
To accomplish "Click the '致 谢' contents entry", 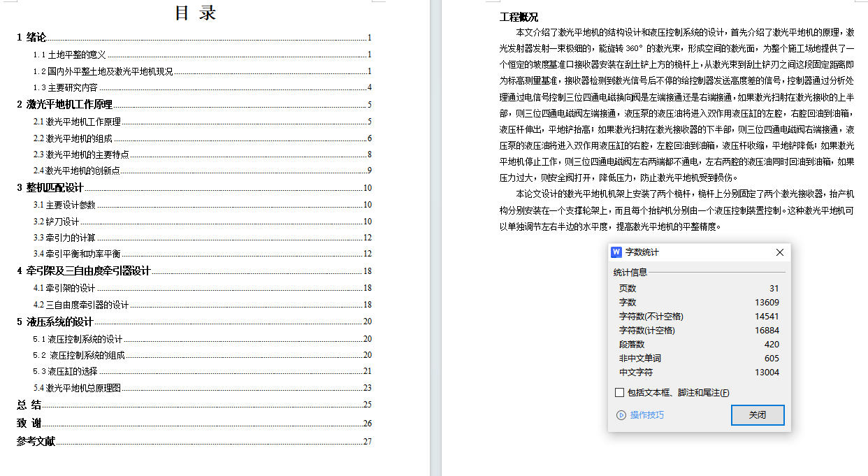I will click(x=29, y=423).
